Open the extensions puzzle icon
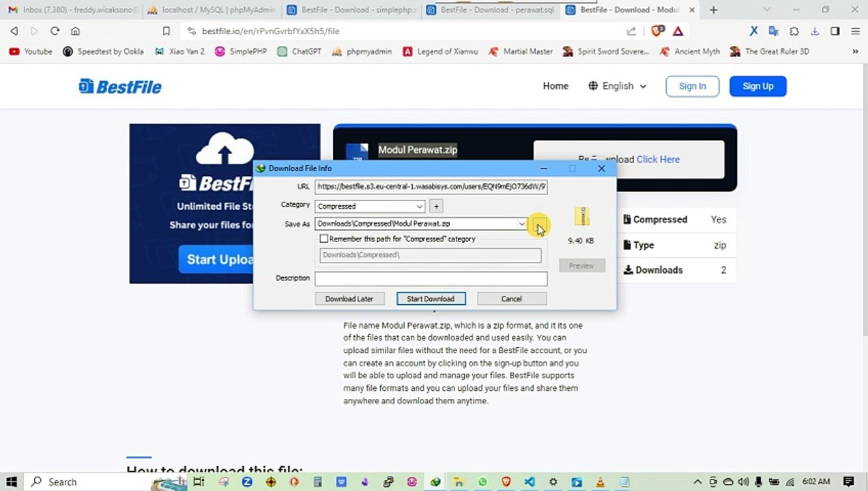This screenshot has height=491, width=868. pyautogui.click(x=794, y=31)
